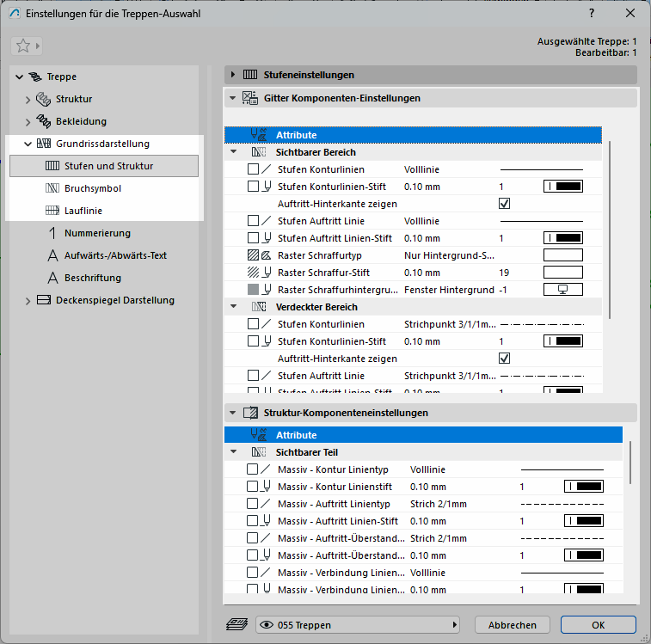This screenshot has width=651, height=644.
Task: Click the Abbrechen button
Action: [x=512, y=625]
